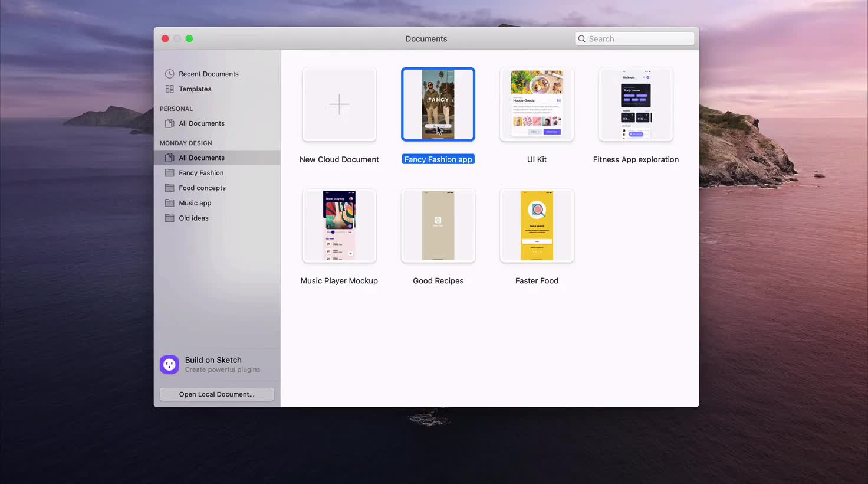Zoom the Documents window with green button
The image size is (868, 484).
pyautogui.click(x=189, y=39)
